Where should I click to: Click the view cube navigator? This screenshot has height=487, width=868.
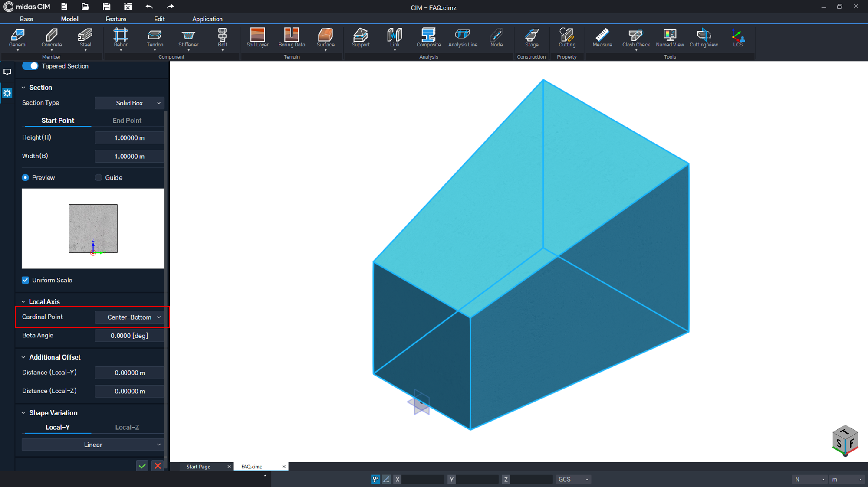coord(845,441)
